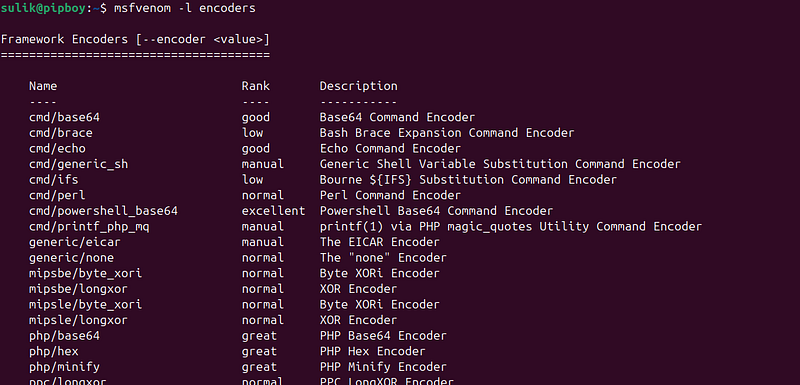Image resolution: width=800 pixels, height=385 pixels.
Task: Click 'The EICAR Encoder' description text
Action: (380, 242)
